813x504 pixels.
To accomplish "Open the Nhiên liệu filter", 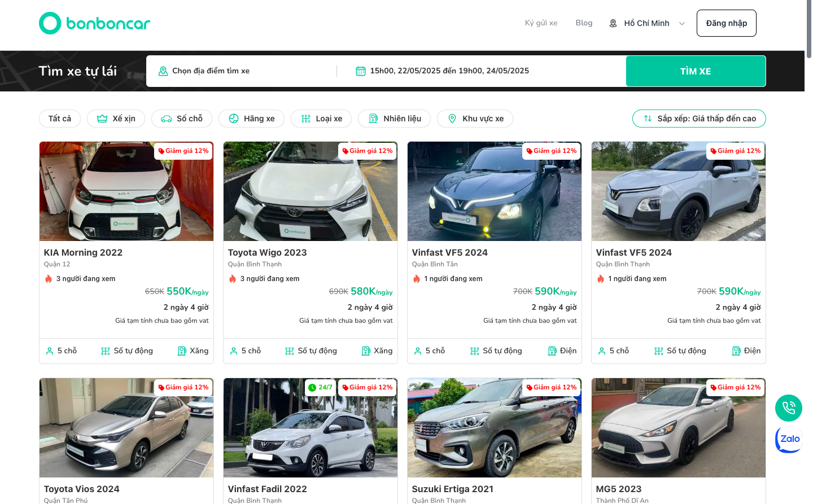I will click(395, 119).
